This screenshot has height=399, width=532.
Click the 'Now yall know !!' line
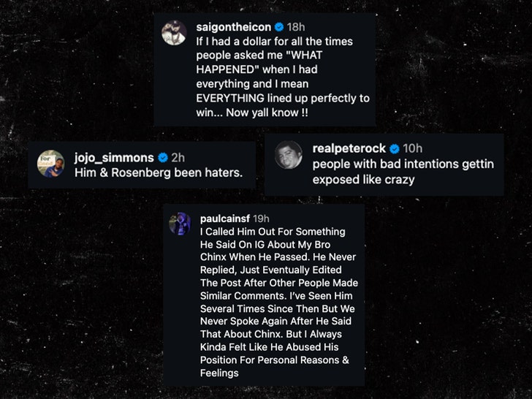tap(267, 113)
